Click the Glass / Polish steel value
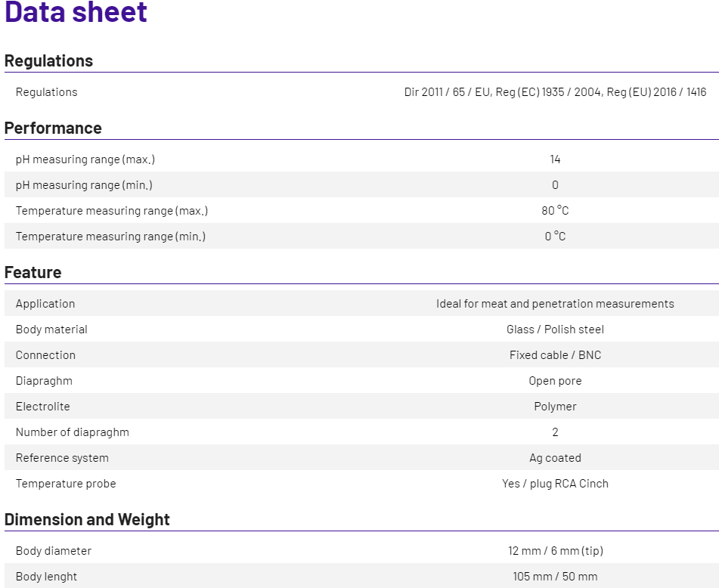The width and height of the screenshot is (719, 588). pyautogui.click(x=555, y=330)
